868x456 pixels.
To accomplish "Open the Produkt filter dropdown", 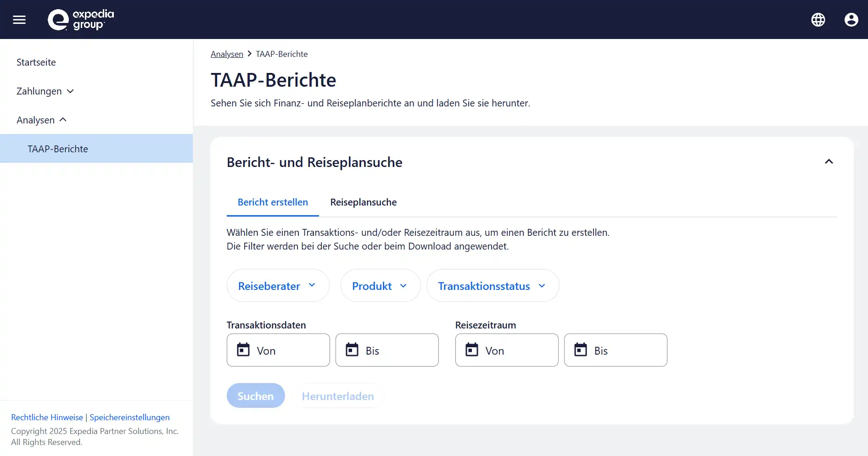I will pyautogui.click(x=380, y=286).
